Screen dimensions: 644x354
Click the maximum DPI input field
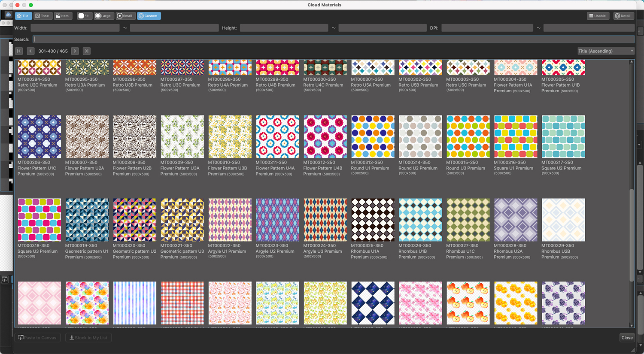pos(589,28)
